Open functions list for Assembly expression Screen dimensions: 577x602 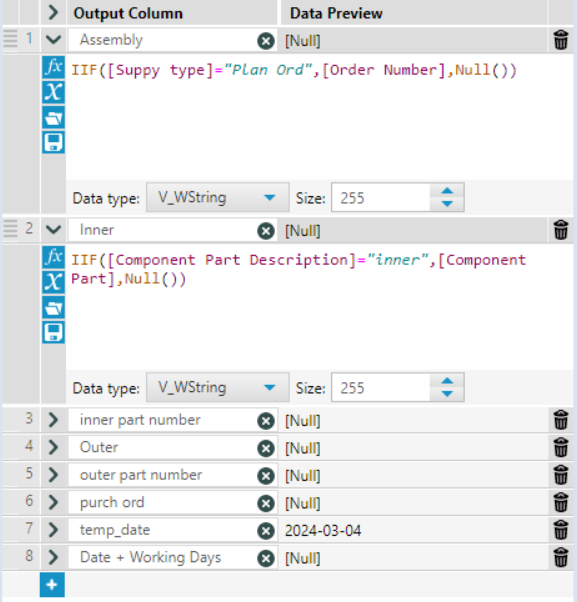(53, 67)
